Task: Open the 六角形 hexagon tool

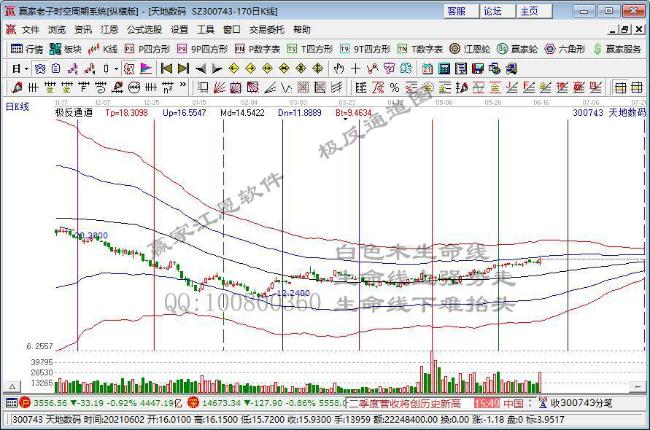Action: click(565, 49)
